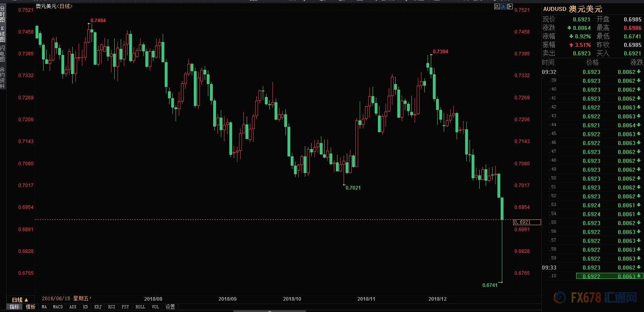Enable the KDJ indicator

pyautogui.click(x=98, y=307)
